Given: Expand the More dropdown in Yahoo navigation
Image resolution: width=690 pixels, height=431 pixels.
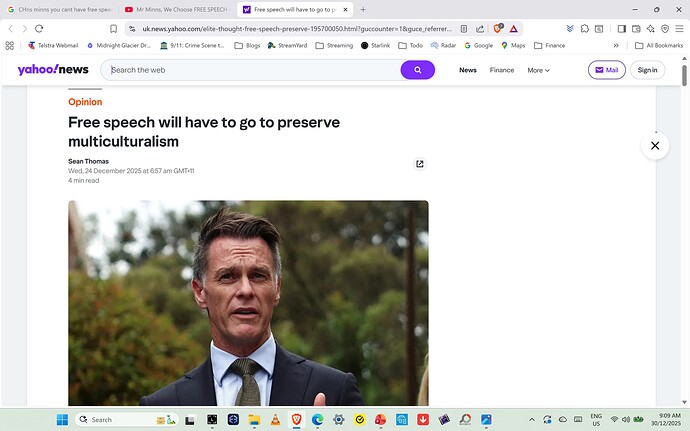Looking at the screenshot, I should pyautogui.click(x=539, y=70).
